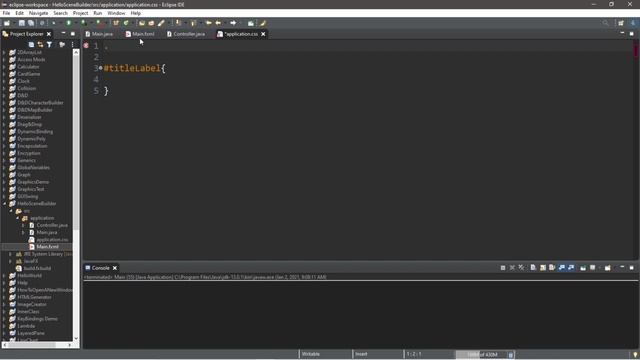The width and height of the screenshot is (640, 360).
Task: Collapse the fold marker on line 3
Action: pos(101,68)
